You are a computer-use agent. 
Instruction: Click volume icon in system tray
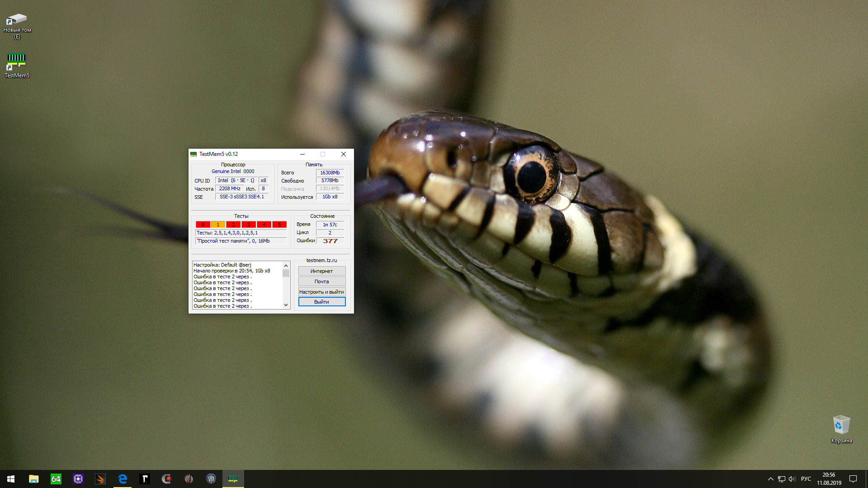(x=792, y=479)
